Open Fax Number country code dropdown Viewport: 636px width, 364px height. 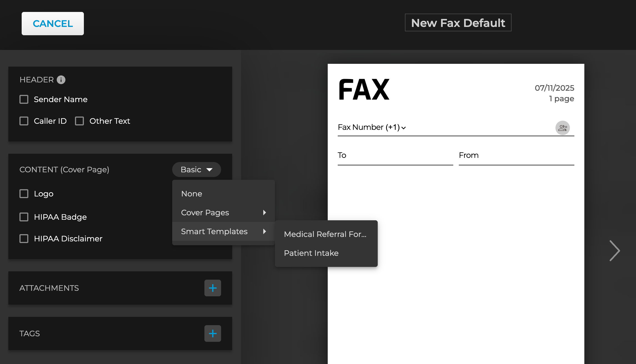(x=403, y=128)
